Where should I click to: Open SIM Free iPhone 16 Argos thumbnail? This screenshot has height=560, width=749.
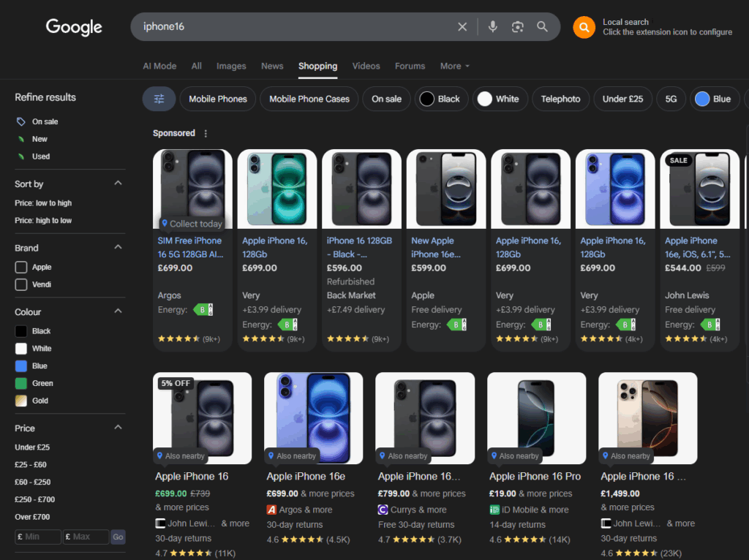[x=192, y=189]
